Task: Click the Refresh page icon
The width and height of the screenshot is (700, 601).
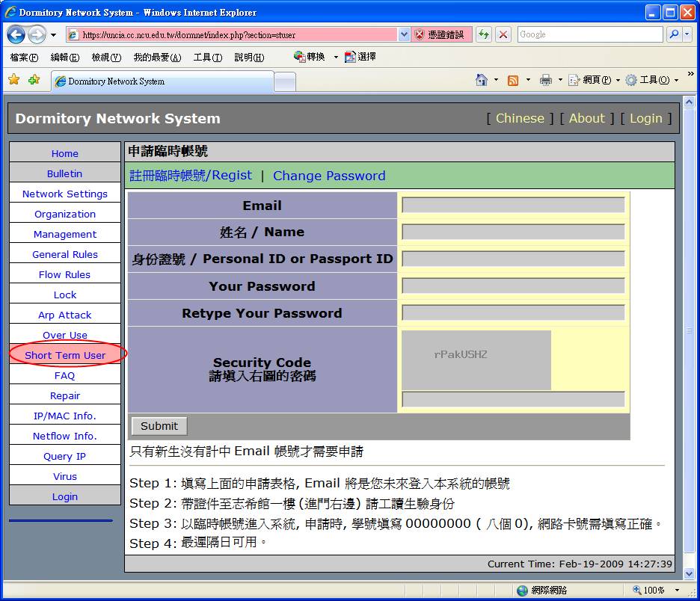Action: [x=484, y=34]
